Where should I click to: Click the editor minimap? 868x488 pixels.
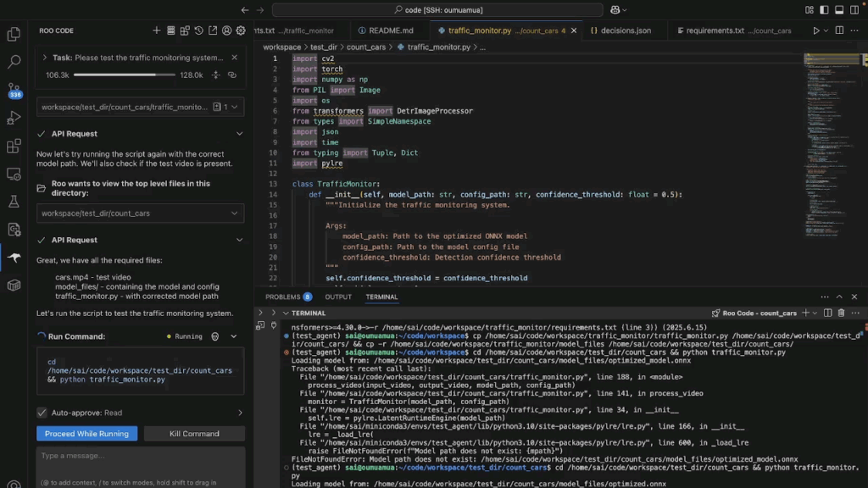coord(832,145)
